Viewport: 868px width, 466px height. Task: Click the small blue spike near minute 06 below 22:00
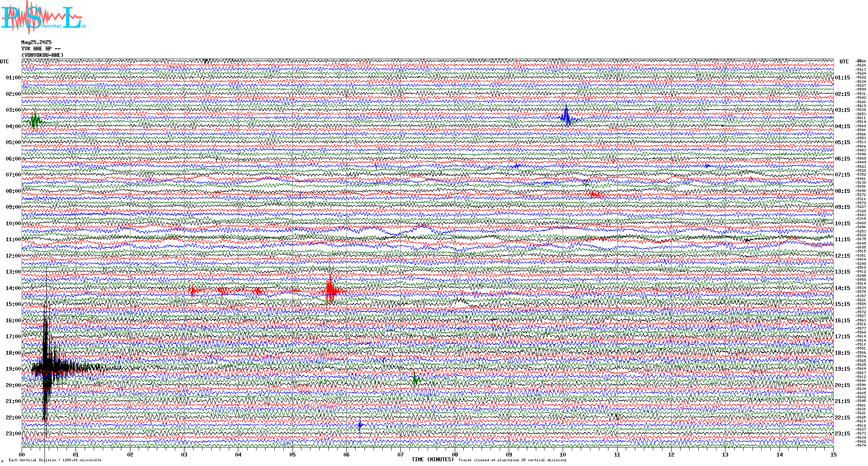(360, 425)
